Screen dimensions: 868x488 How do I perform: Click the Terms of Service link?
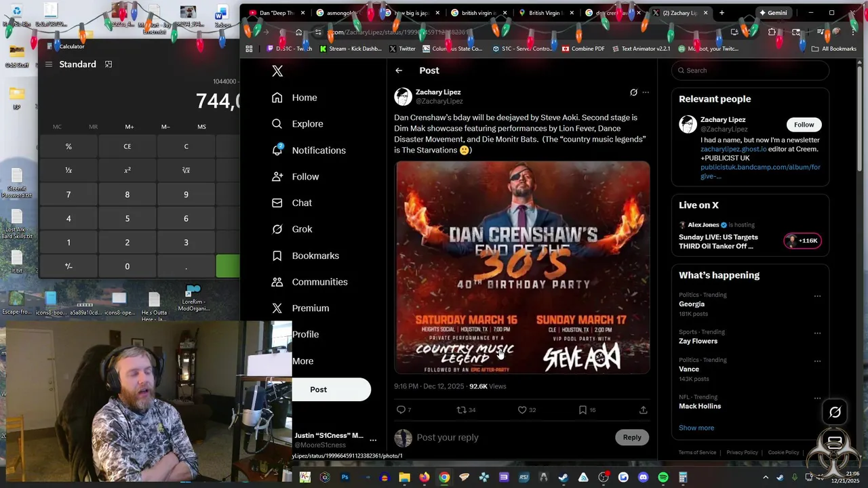697,452
